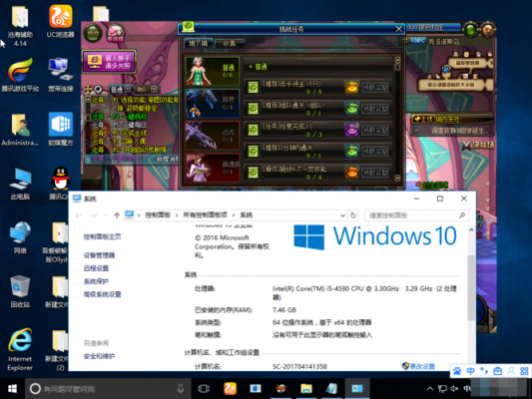Image resolution: width=532 pixels, height=399 pixels.
Task: Select the bottom red 0/4 dungeon category
Action: (213, 168)
